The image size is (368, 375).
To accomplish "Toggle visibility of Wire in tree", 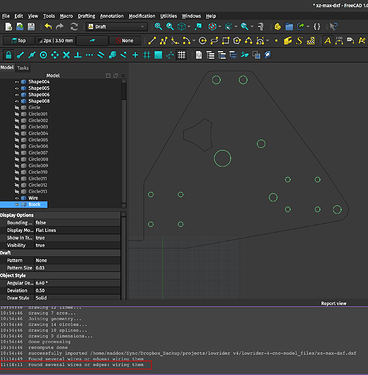I will (x=17, y=198).
